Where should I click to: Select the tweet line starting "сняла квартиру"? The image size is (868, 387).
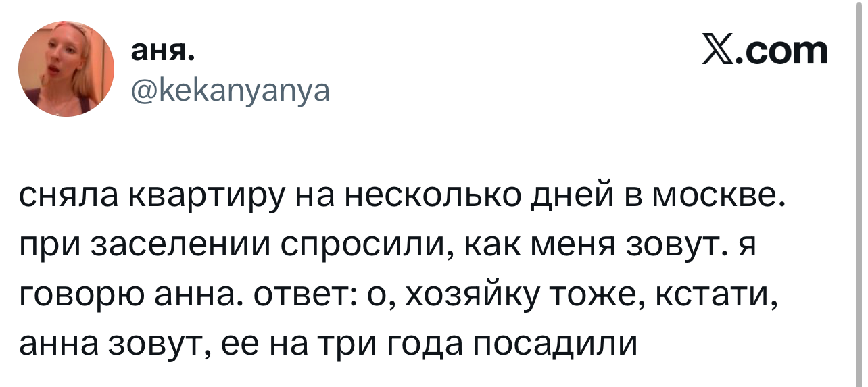pos(402,197)
